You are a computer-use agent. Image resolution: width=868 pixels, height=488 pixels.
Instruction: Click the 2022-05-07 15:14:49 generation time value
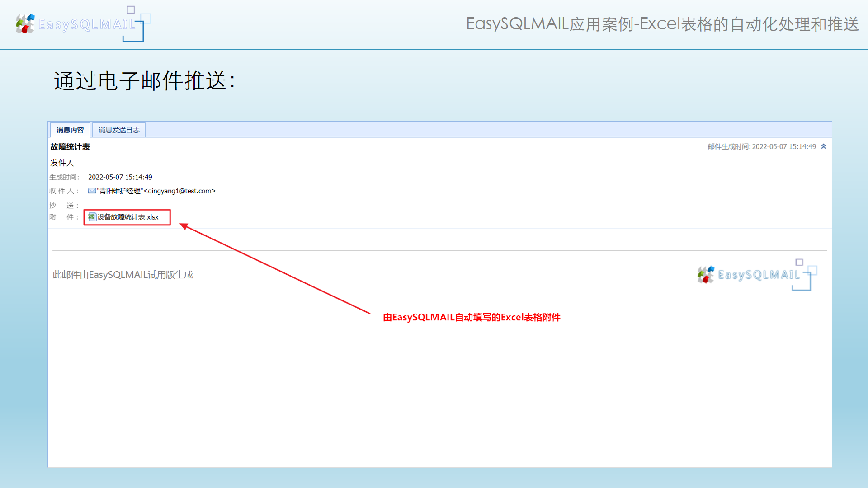pyautogui.click(x=120, y=177)
